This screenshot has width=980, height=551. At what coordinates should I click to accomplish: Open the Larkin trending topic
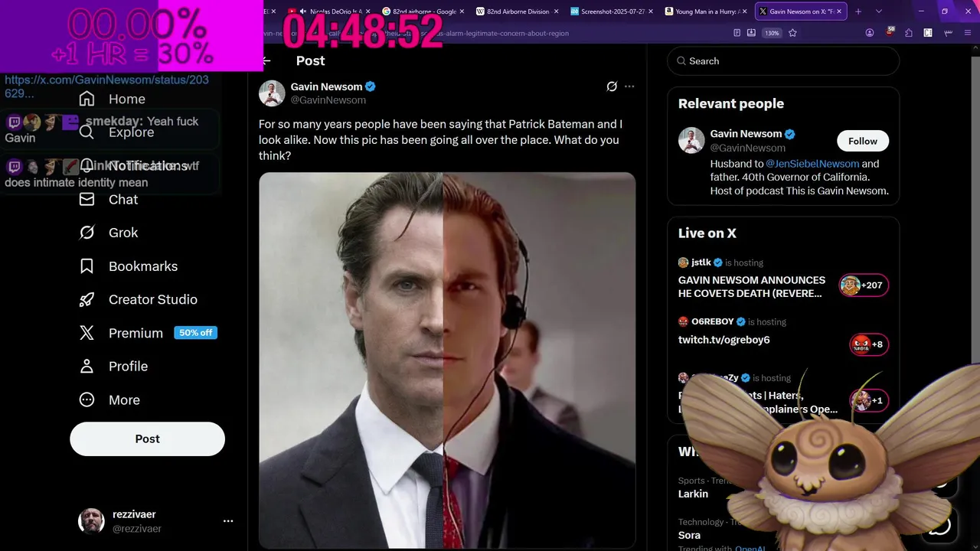tap(693, 494)
